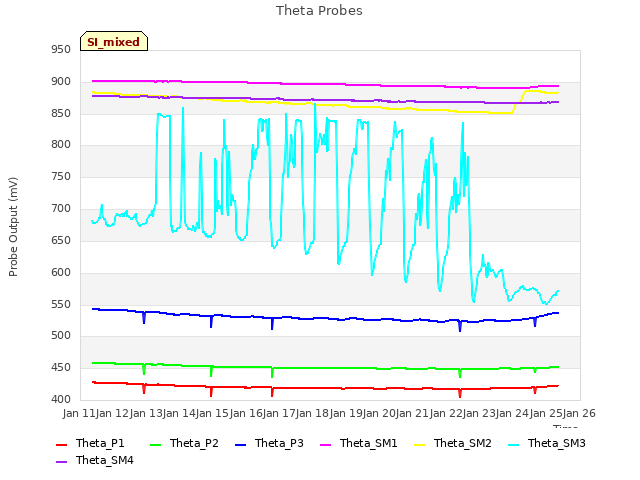Click the Theta_SM3 legend entry

547,443
